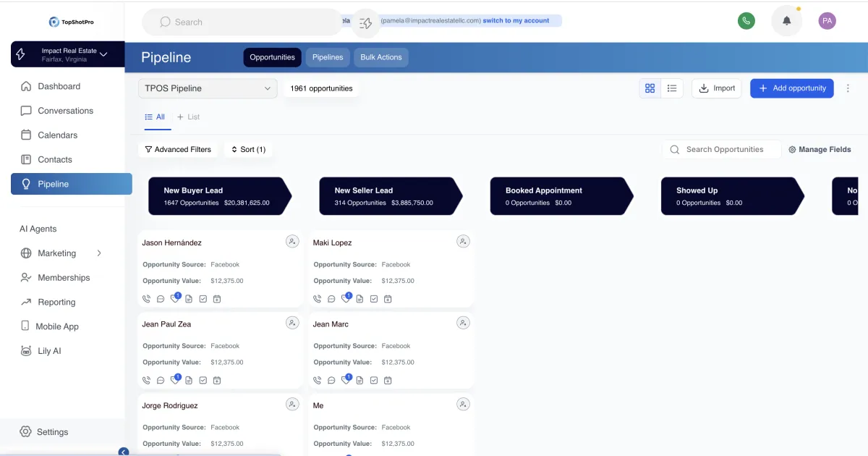
Task: Select the Pipelines tab
Action: (328, 57)
